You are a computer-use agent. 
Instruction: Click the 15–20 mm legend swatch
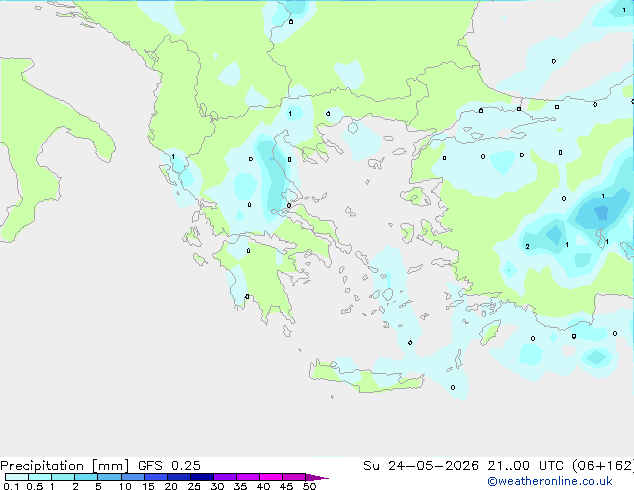point(155,477)
